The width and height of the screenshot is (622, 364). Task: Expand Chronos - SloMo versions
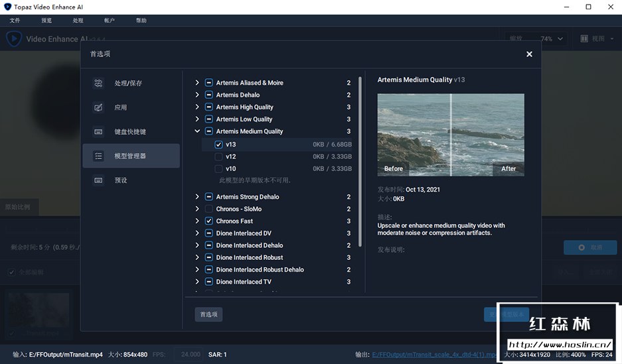coord(197,209)
